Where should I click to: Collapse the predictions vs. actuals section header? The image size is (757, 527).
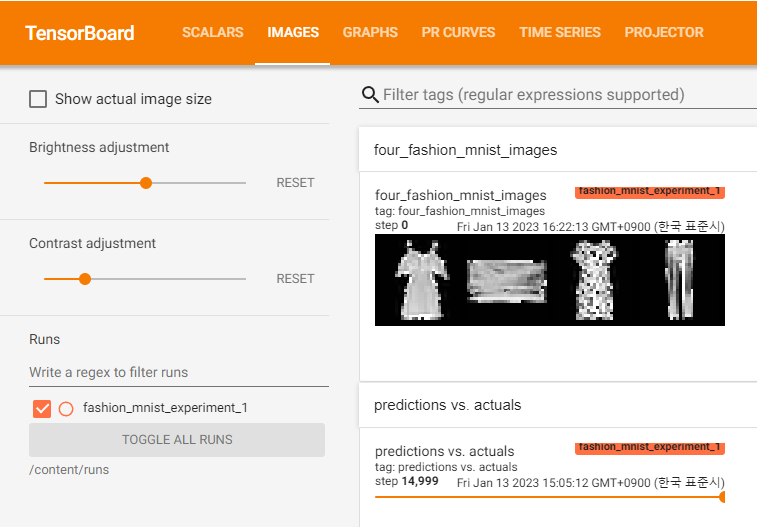tap(558, 405)
